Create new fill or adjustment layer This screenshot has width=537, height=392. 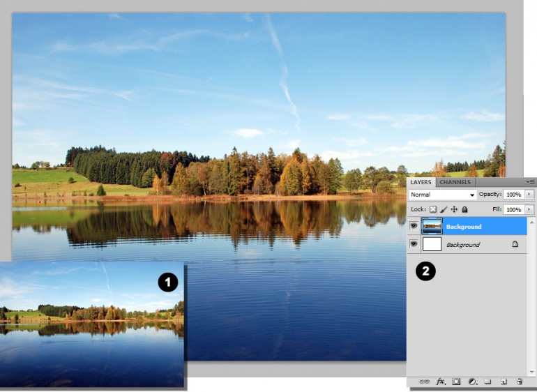click(x=472, y=382)
